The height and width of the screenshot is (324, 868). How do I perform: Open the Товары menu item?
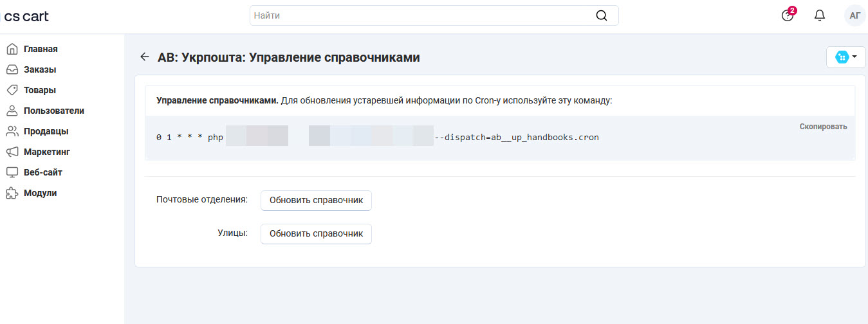coord(40,90)
